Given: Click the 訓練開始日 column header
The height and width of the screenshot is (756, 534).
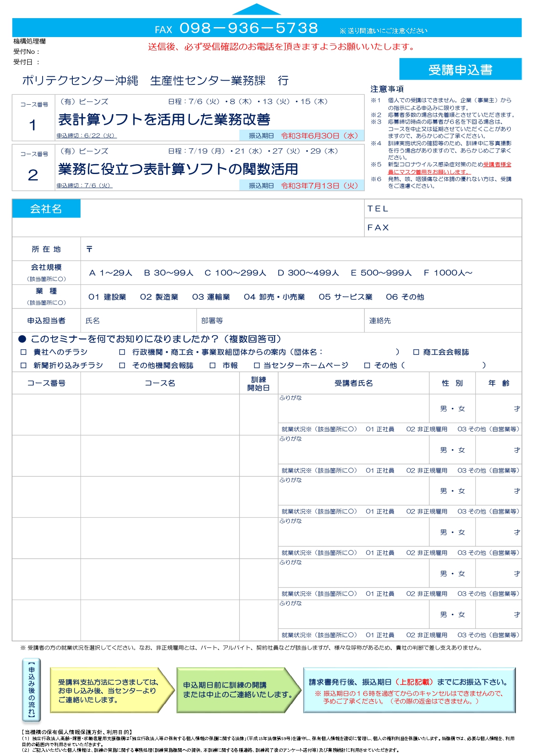Looking at the screenshot, I should pyautogui.click(x=258, y=383).
